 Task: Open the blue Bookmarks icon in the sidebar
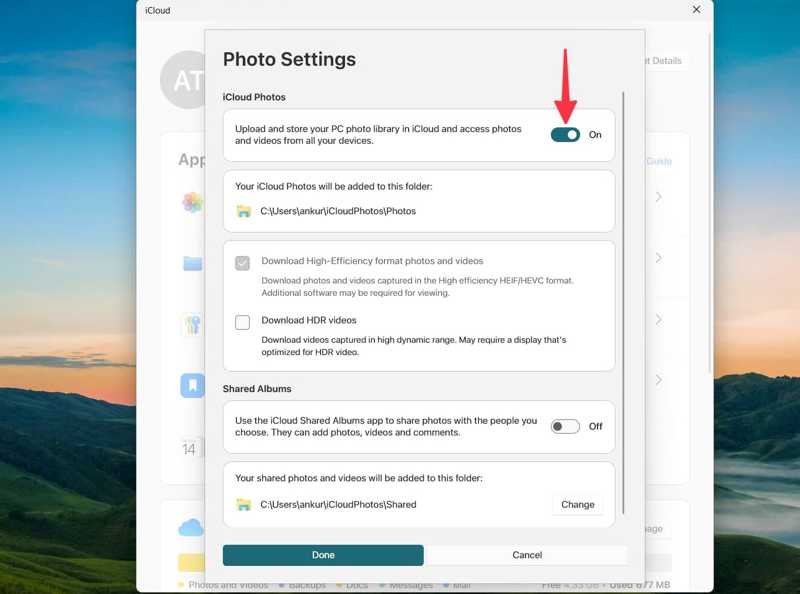(191, 384)
